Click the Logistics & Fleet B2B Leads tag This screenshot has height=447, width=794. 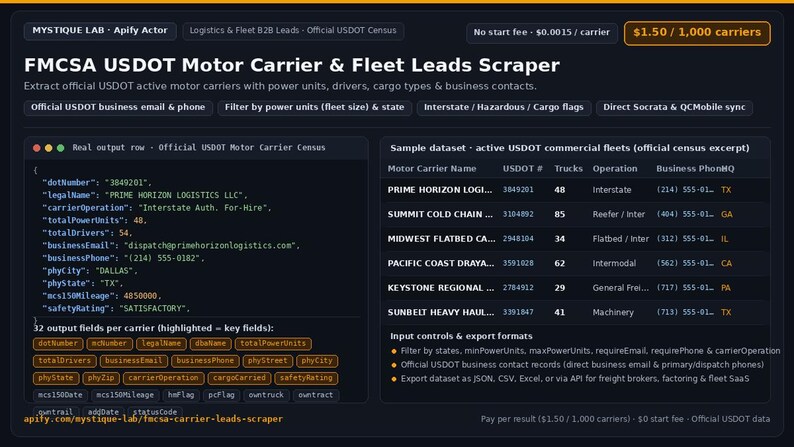coord(293,30)
